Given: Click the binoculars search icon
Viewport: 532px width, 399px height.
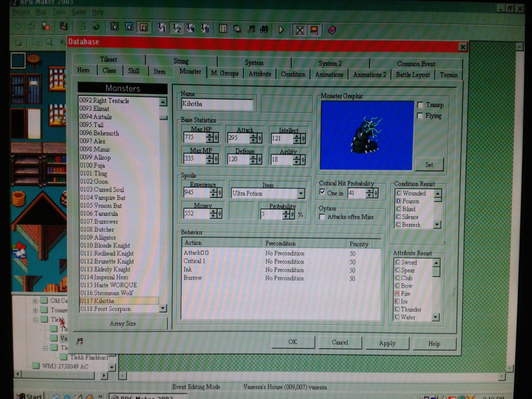Looking at the screenshot, I should click(264, 30).
